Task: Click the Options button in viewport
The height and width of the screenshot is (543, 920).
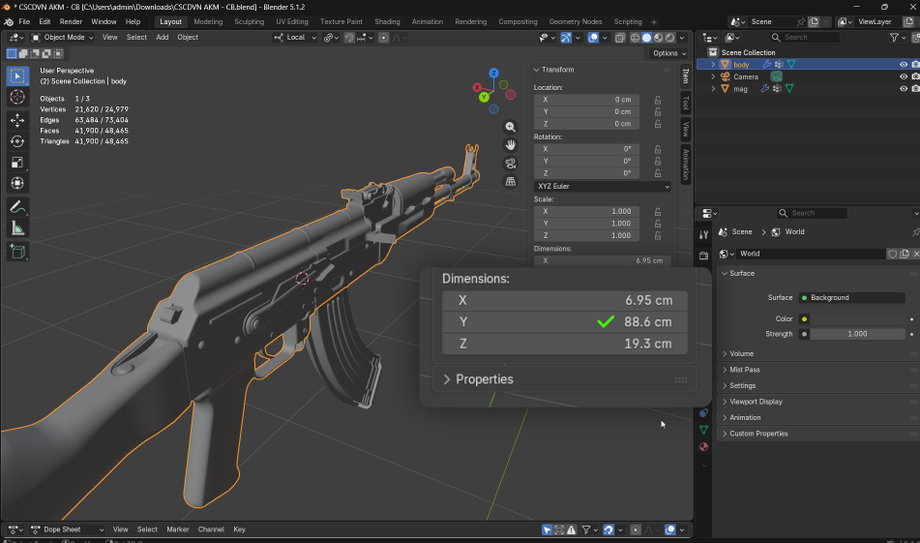Action: (x=669, y=53)
